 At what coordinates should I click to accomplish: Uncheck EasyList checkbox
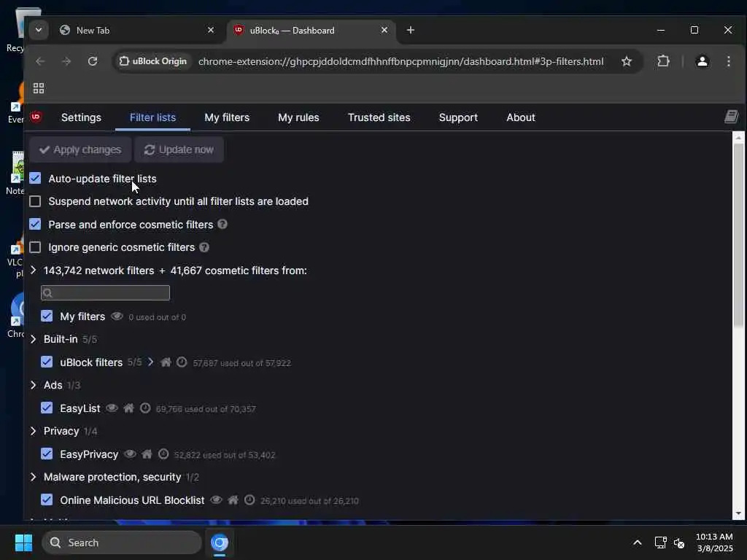47,408
